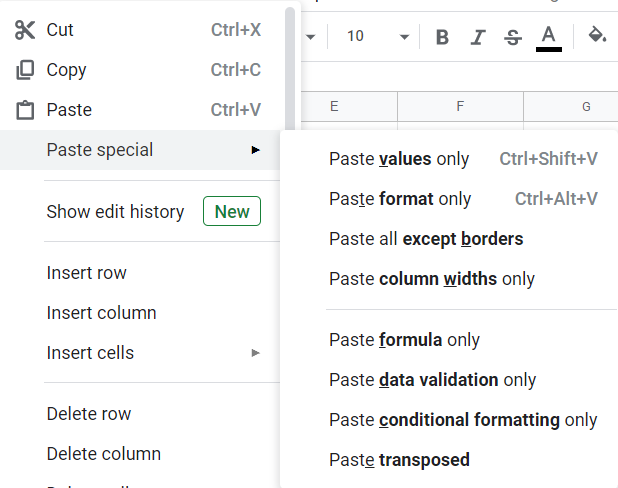
Task: Choose Paste transposed option
Action: 399,460
